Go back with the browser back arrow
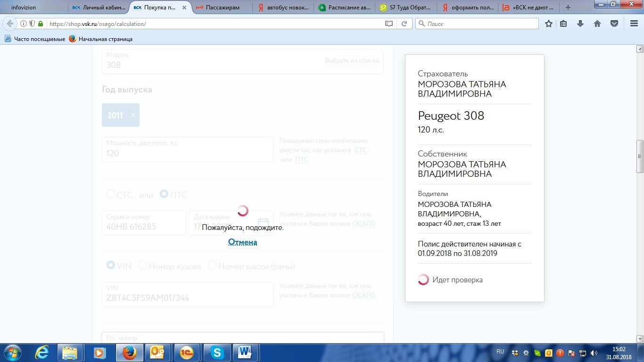 click(x=10, y=24)
